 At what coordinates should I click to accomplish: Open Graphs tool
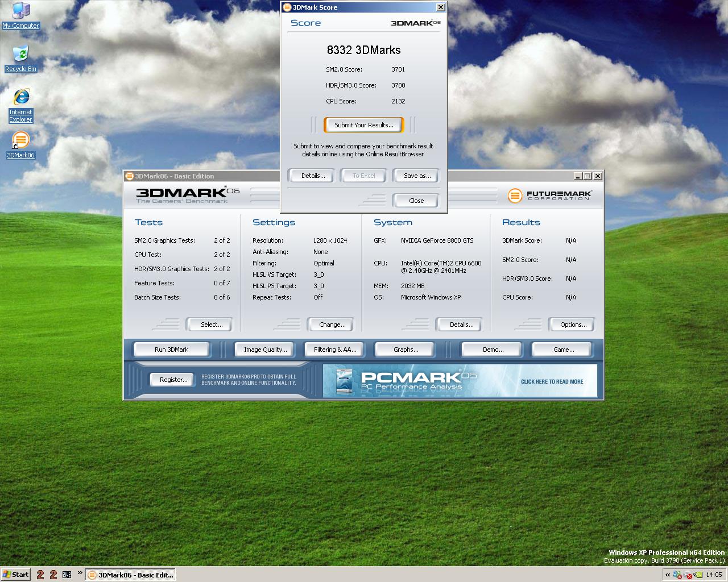pyautogui.click(x=406, y=350)
